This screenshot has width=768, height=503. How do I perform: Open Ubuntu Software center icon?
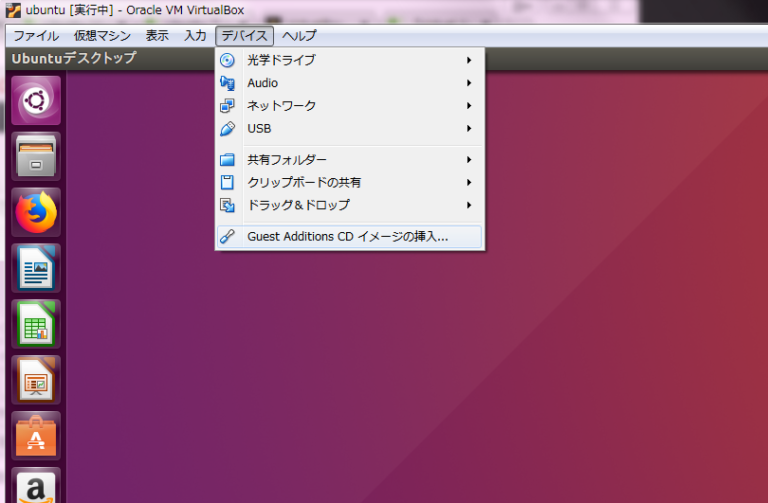coord(36,436)
